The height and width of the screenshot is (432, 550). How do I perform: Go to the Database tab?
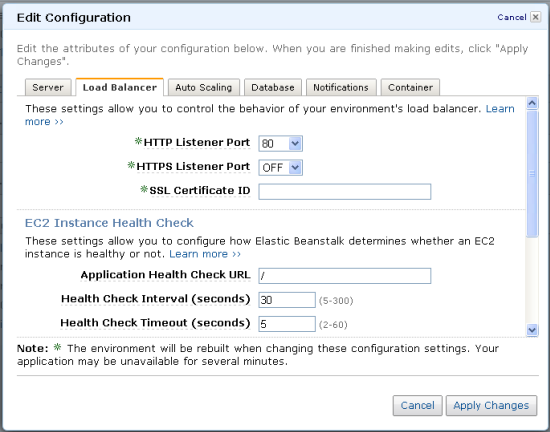(x=273, y=87)
